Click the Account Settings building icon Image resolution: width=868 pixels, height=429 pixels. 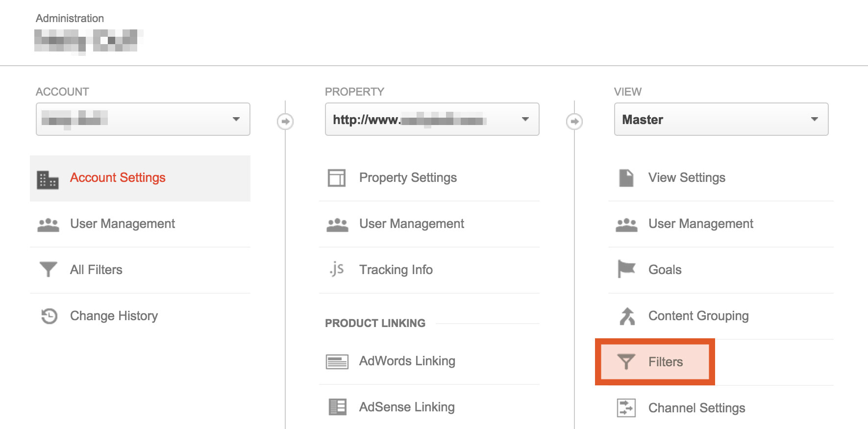(x=48, y=180)
